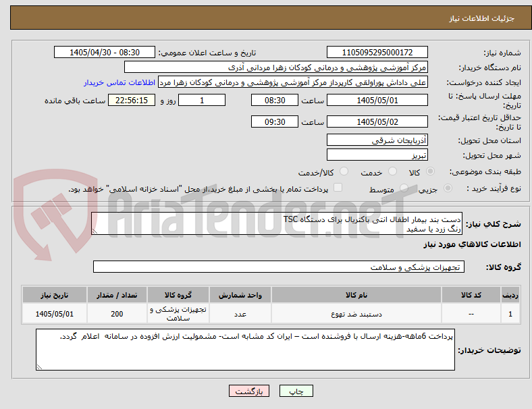Click the اطلاعات کالاهای مورد نیاز heading
532x409 pixels.
click(x=472, y=244)
